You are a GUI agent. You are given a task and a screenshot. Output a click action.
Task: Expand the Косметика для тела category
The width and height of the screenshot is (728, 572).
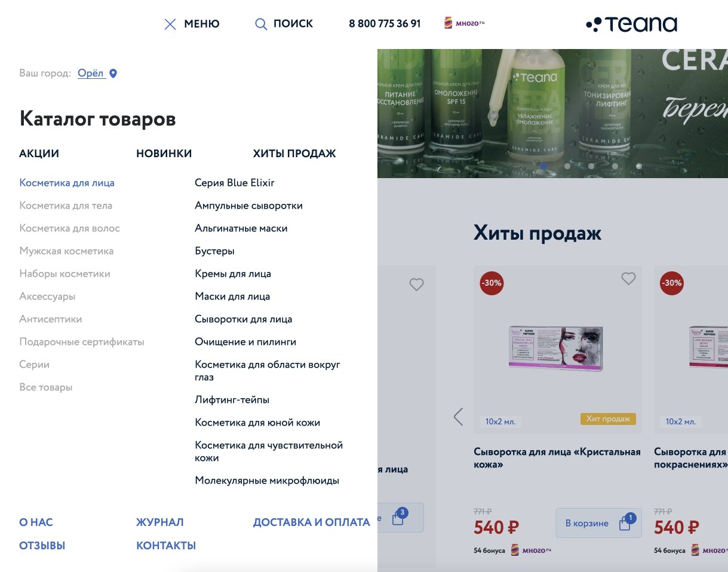[x=66, y=206]
